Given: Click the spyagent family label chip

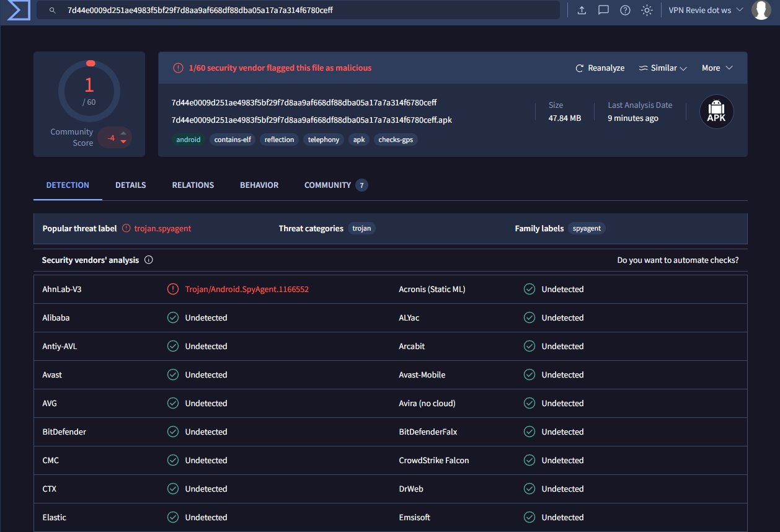Looking at the screenshot, I should (587, 228).
